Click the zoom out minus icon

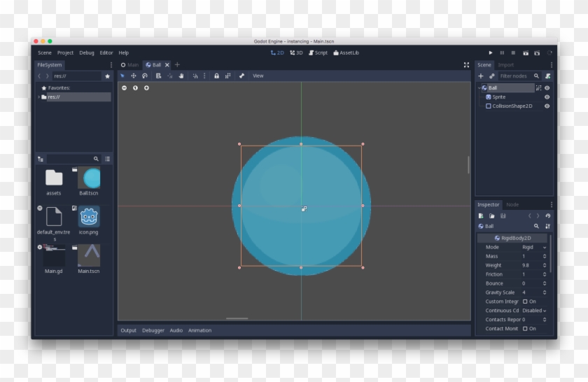(x=125, y=88)
